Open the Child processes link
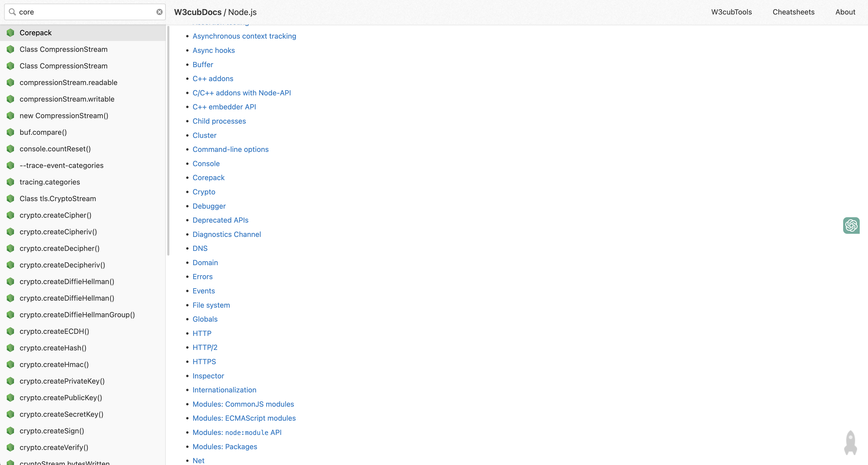This screenshot has width=868, height=465. coord(219,121)
